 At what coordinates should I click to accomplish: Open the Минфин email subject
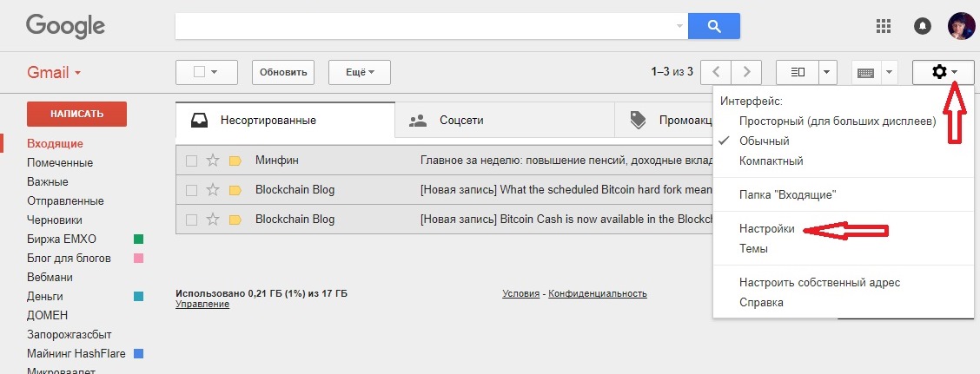(x=566, y=161)
